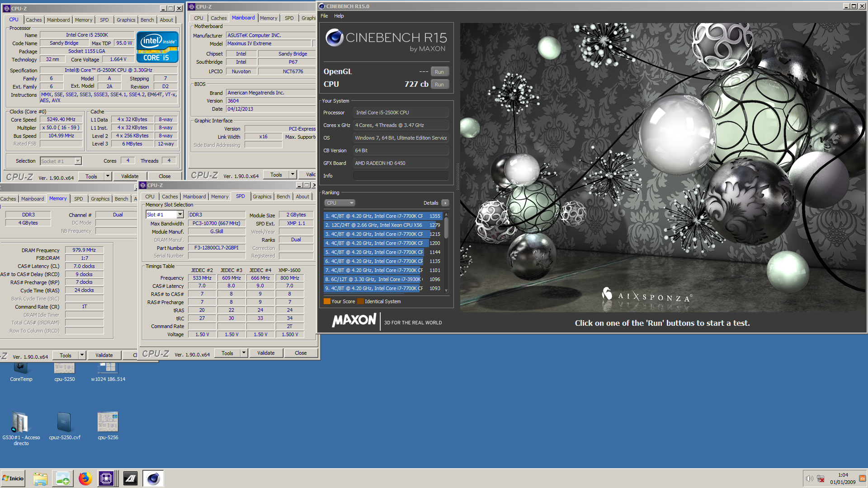Select ranking row 2 Intel Xeon 1279
This screenshot has height=488, width=868.
pyautogui.click(x=382, y=225)
